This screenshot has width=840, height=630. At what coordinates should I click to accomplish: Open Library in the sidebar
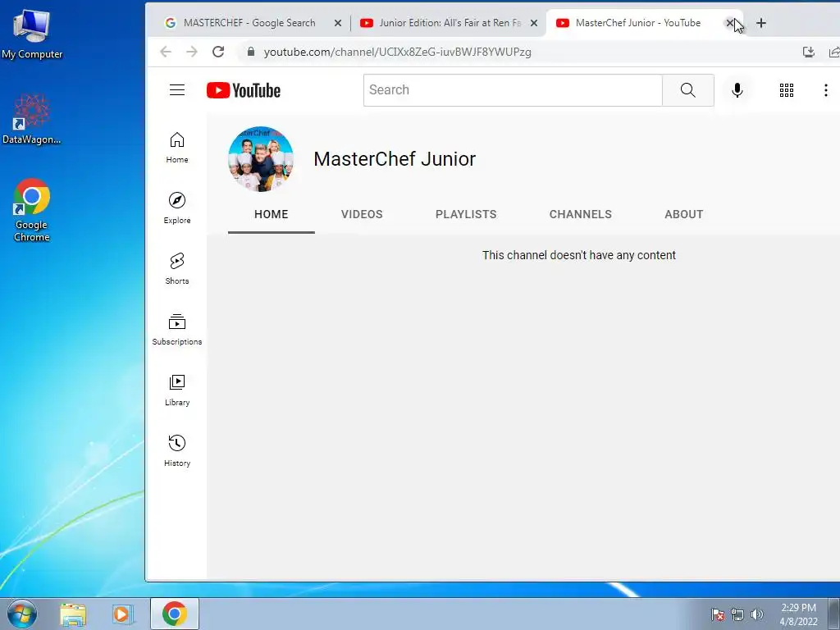(177, 390)
